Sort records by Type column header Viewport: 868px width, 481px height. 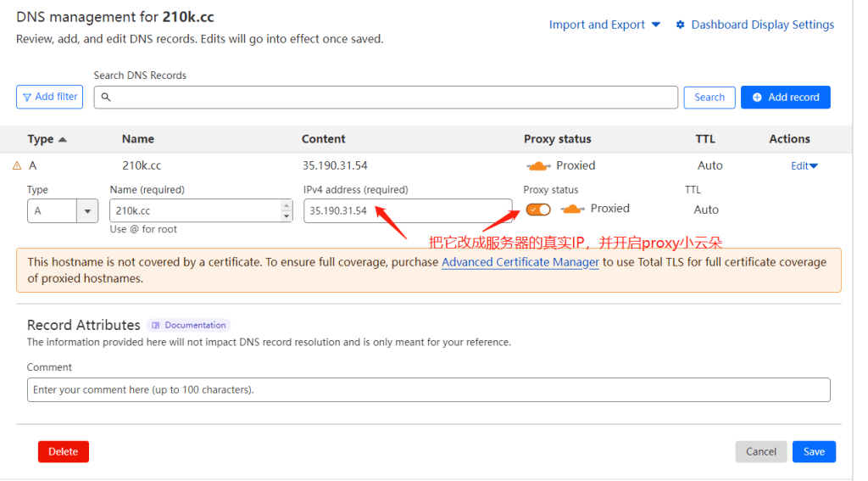(47, 139)
